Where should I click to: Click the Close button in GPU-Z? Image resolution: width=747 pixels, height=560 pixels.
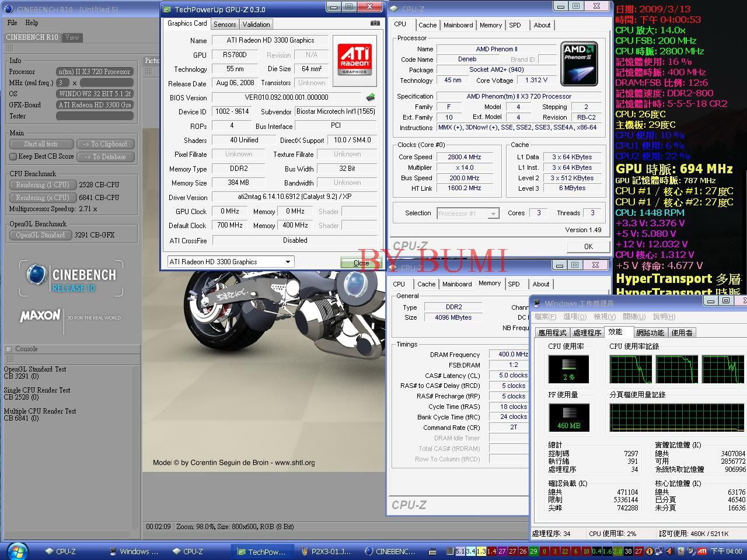tap(361, 263)
